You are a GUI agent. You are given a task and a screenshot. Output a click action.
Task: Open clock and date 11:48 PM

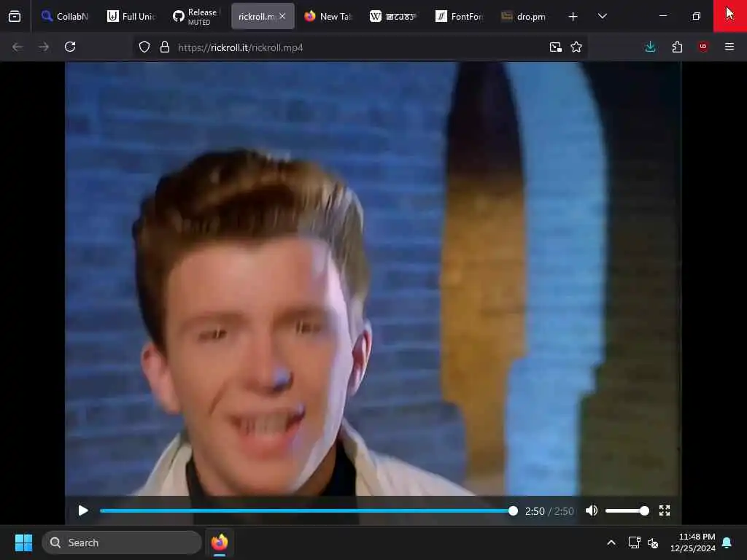point(693,542)
